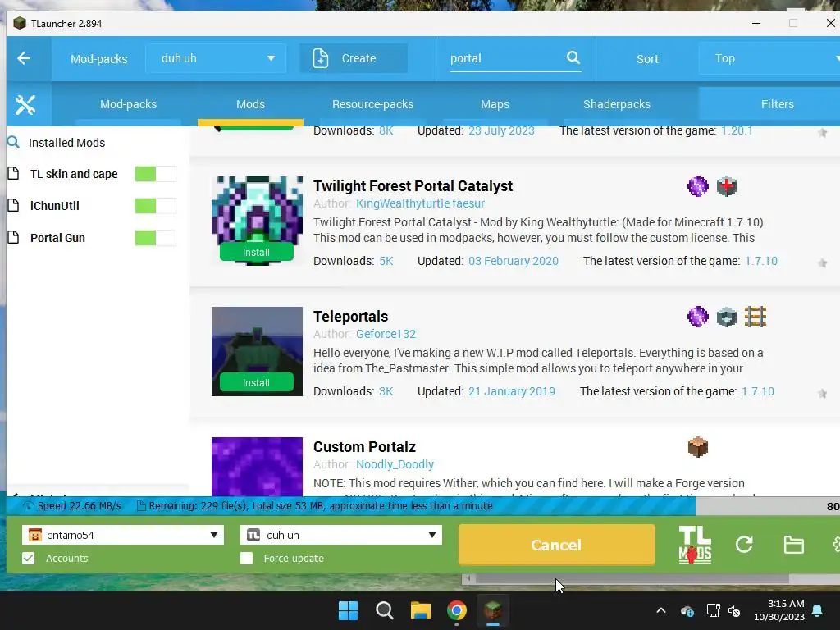
Task: Open taskbar search magnifier
Action: 384,610
